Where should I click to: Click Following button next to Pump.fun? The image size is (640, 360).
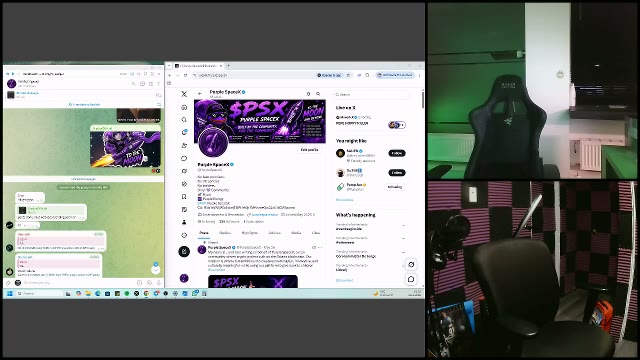pos(395,187)
